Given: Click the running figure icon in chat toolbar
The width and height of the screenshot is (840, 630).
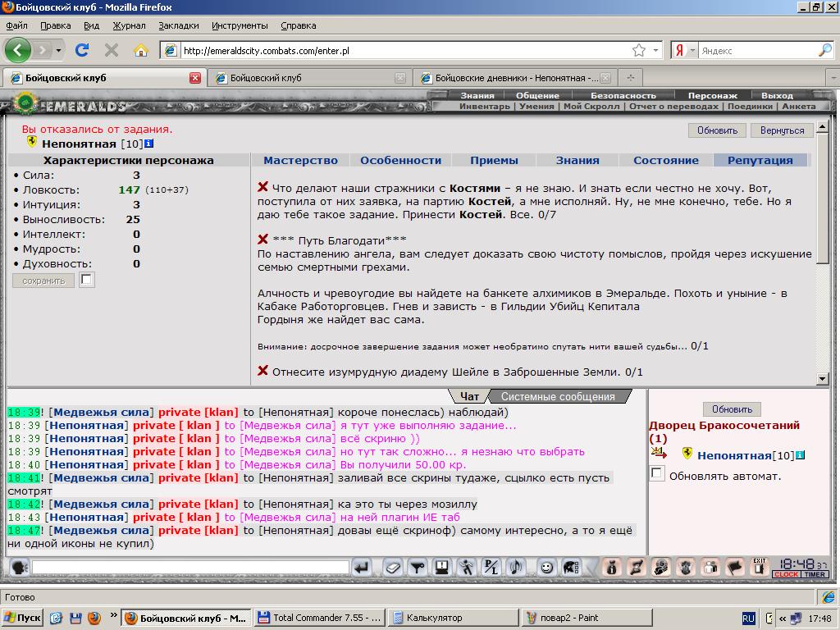Looking at the screenshot, I should 467,568.
